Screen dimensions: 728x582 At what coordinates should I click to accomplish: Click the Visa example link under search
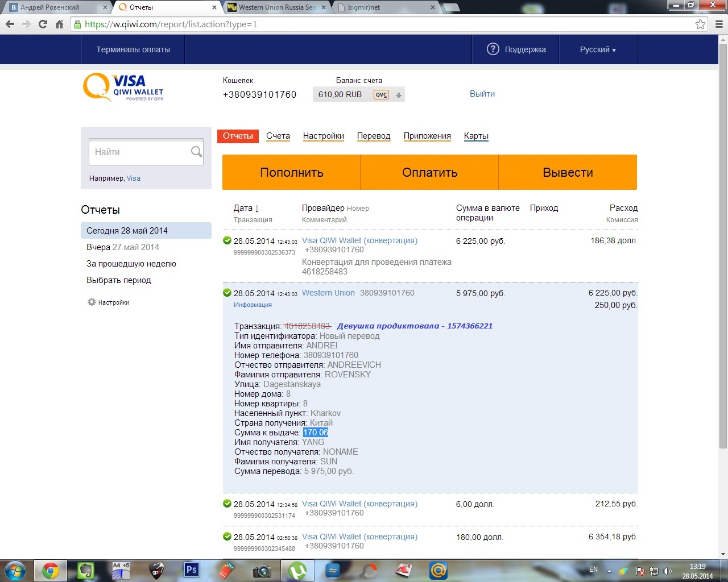click(134, 178)
